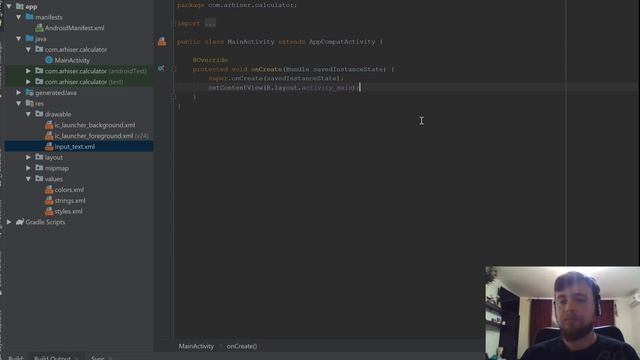The image size is (640, 360).
Task: Collapse the drawable folder arrow
Action: click(28, 114)
